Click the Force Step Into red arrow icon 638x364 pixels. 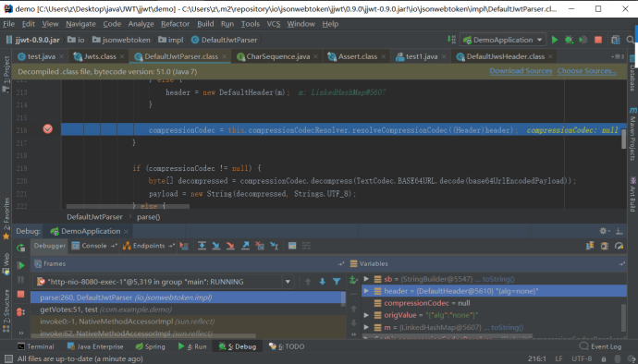click(x=230, y=246)
